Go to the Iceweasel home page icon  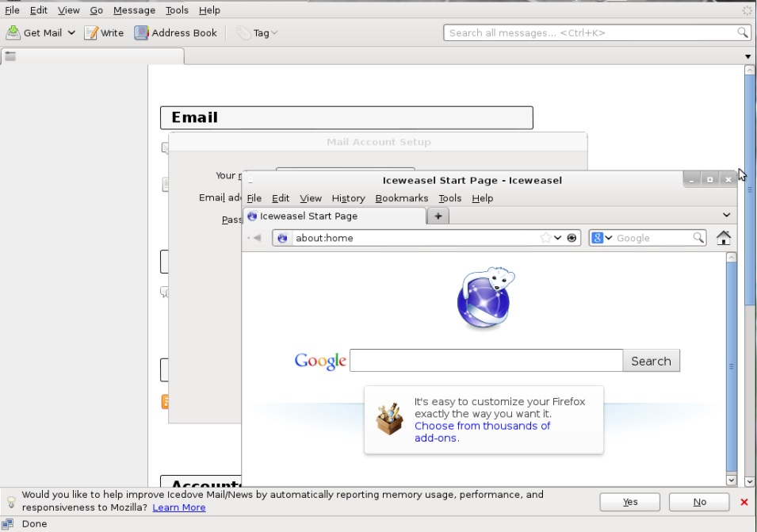coord(723,238)
